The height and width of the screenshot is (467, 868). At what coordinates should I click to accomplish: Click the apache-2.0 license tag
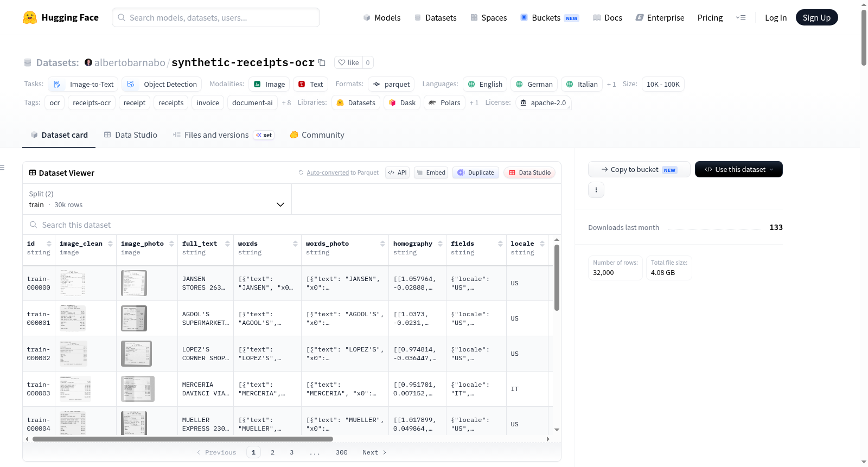pos(543,103)
